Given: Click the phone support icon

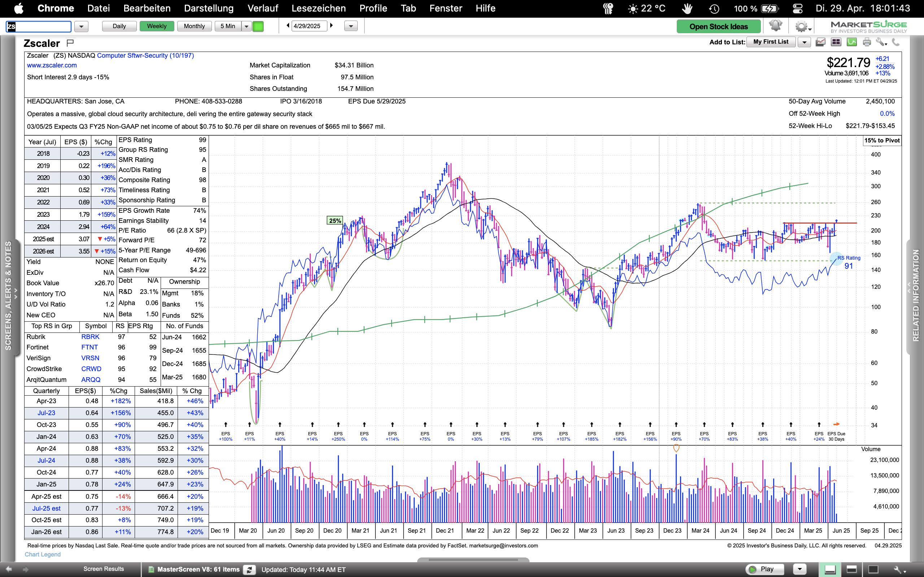Looking at the screenshot, I should [896, 42].
